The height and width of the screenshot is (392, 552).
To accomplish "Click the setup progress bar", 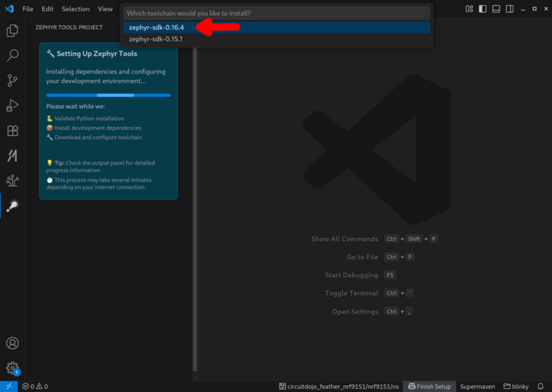I will click(x=108, y=95).
